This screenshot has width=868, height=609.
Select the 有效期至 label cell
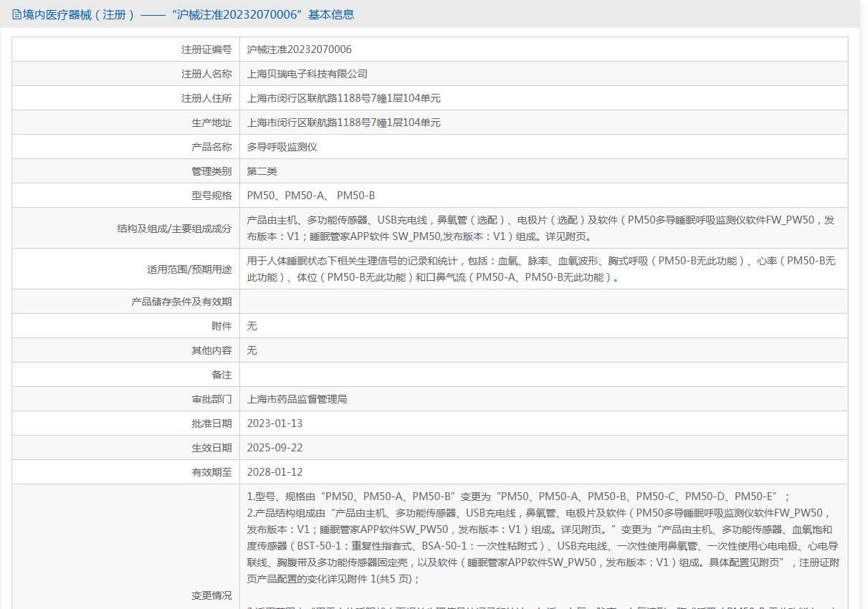coord(125,472)
